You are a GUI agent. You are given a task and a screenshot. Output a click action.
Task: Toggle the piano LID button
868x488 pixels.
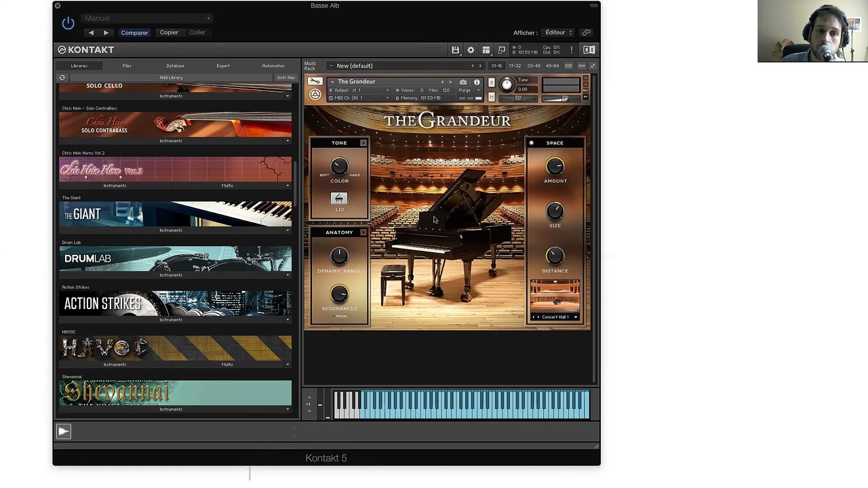tap(339, 198)
